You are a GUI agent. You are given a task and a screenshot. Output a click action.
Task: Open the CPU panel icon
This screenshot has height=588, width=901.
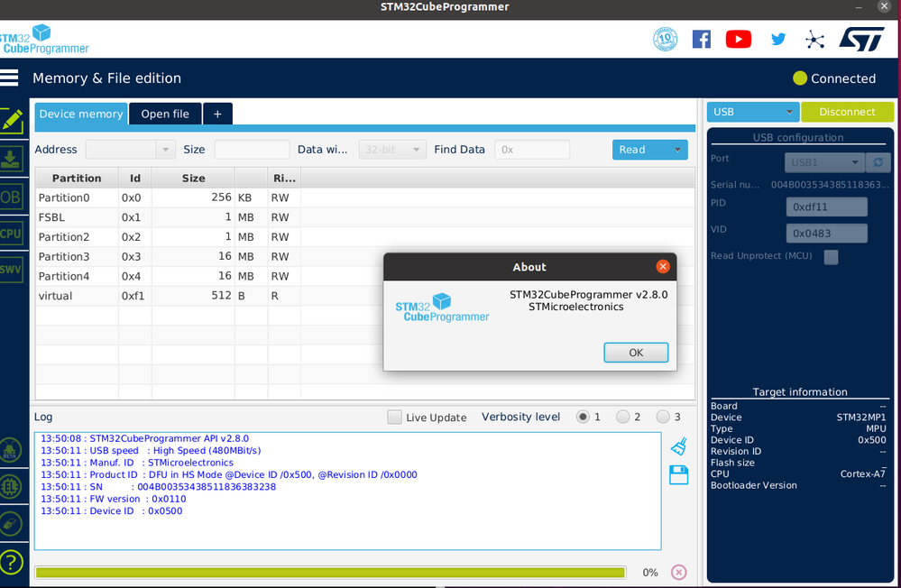(12, 234)
